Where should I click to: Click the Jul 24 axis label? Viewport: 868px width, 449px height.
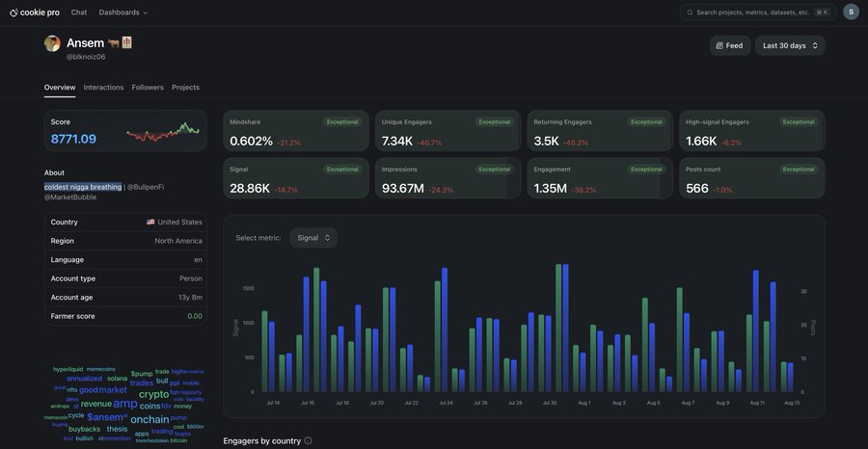446,403
